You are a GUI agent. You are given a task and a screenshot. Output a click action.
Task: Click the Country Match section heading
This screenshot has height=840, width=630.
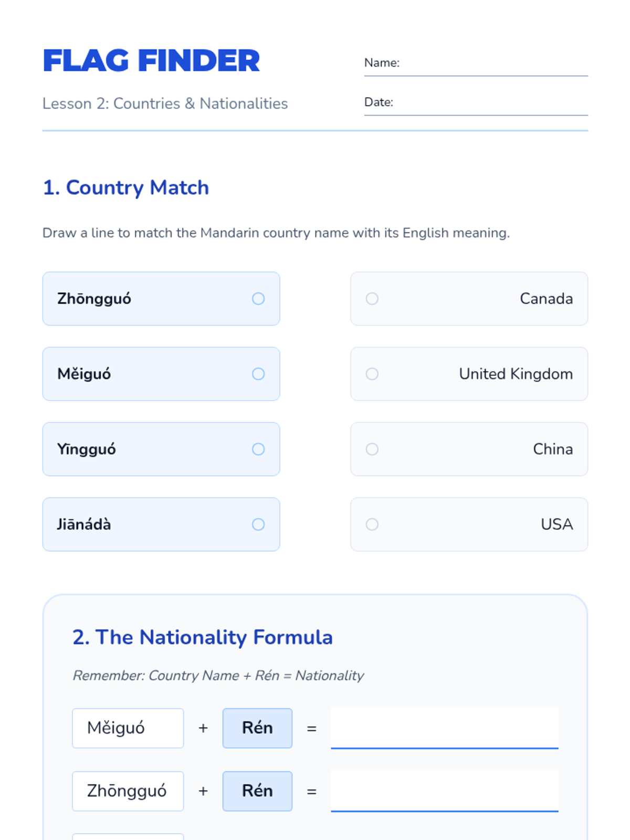pyautogui.click(x=126, y=188)
